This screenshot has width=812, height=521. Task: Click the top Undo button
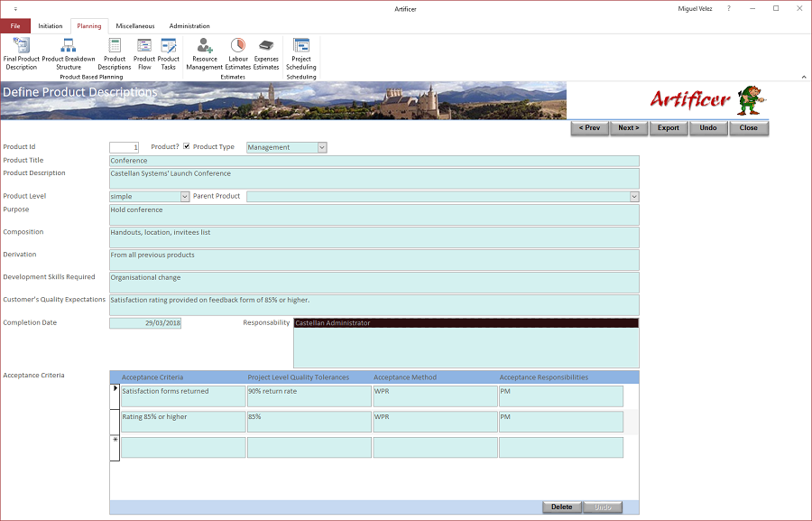point(708,128)
